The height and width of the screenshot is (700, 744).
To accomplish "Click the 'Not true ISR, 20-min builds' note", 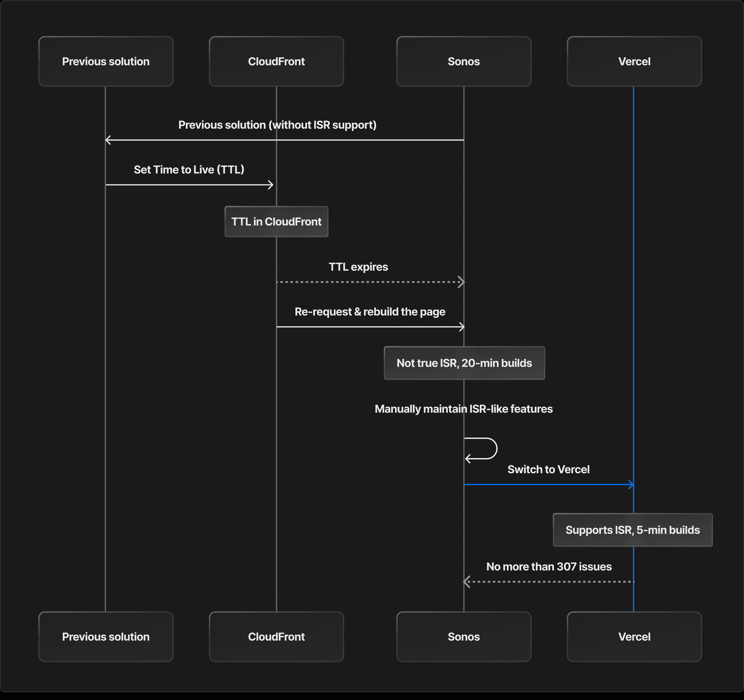I will tap(464, 363).
